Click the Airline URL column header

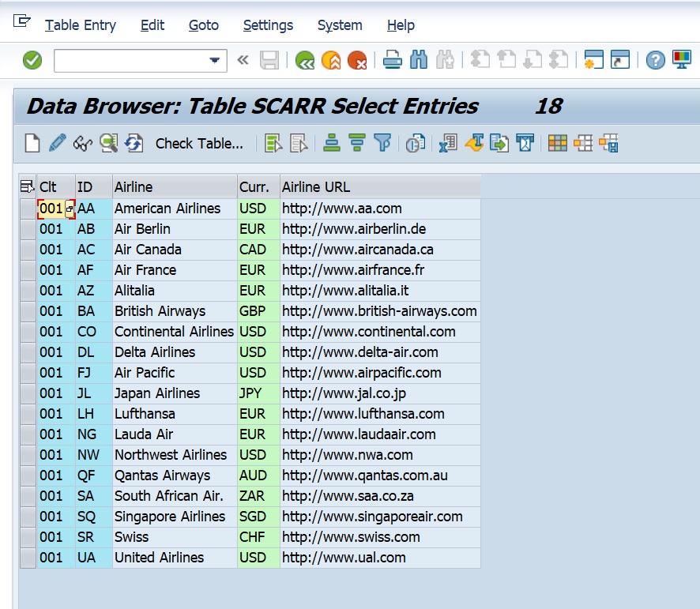tap(380, 186)
